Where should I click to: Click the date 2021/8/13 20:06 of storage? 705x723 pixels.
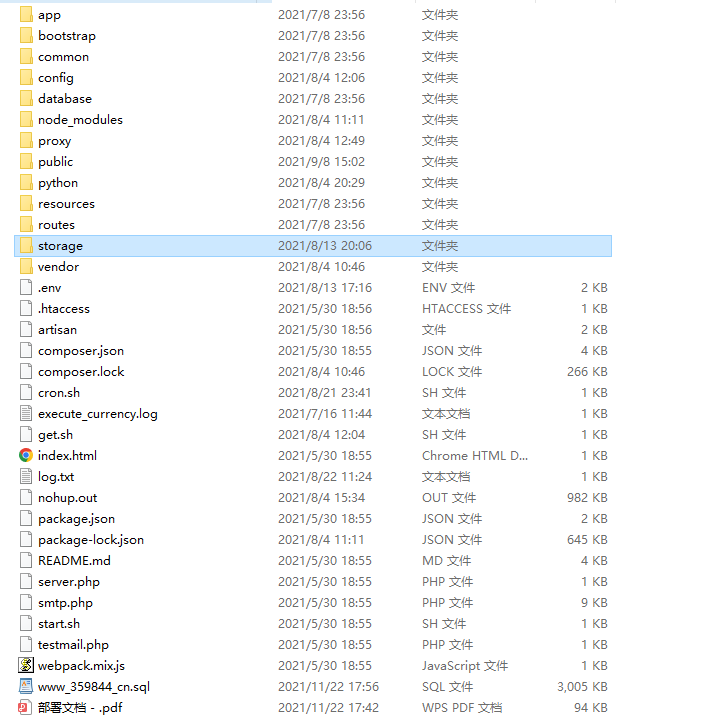point(325,245)
